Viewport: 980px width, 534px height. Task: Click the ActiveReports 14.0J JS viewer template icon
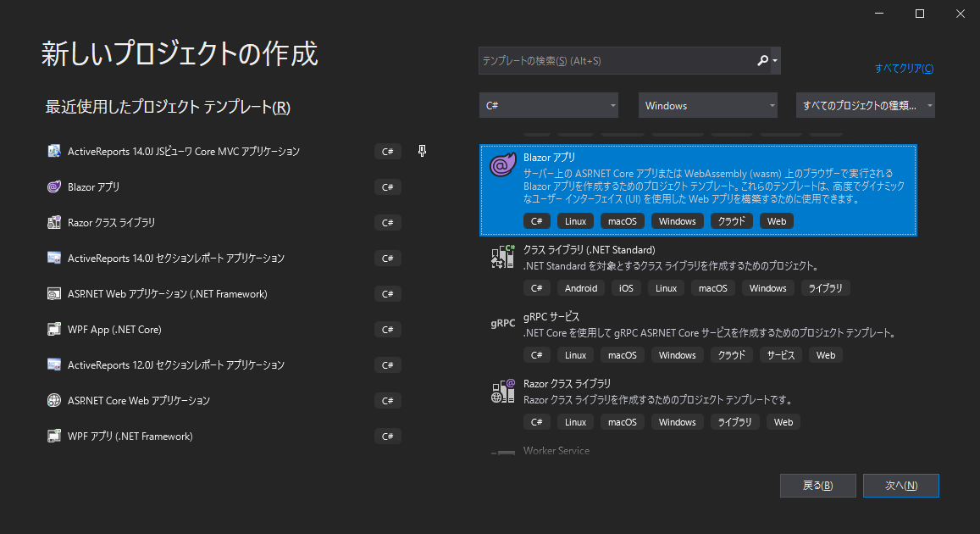[54, 151]
